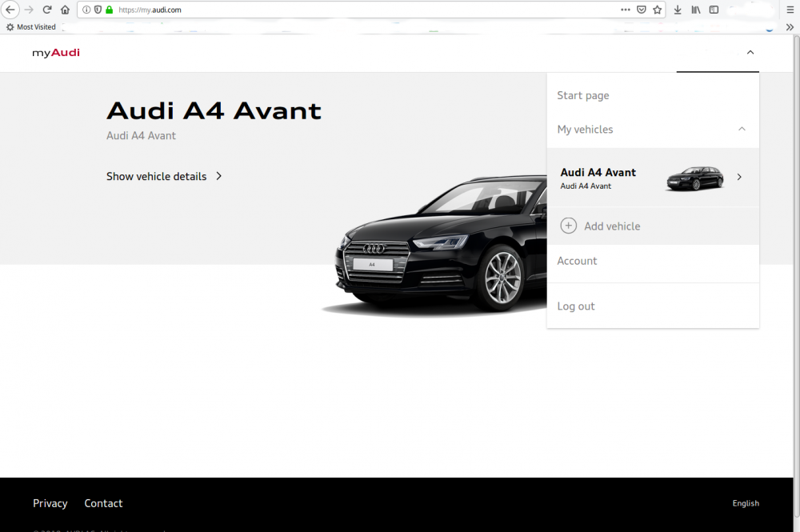Select Start page in the menu

[582, 95]
